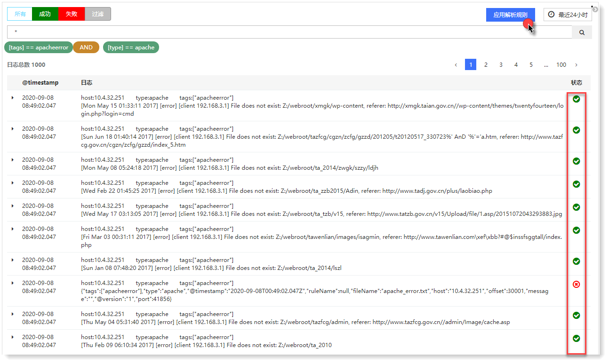Screen dimensions: 609x364
Task: Click the clock icon beside 最近24小时
Action: 551,15
